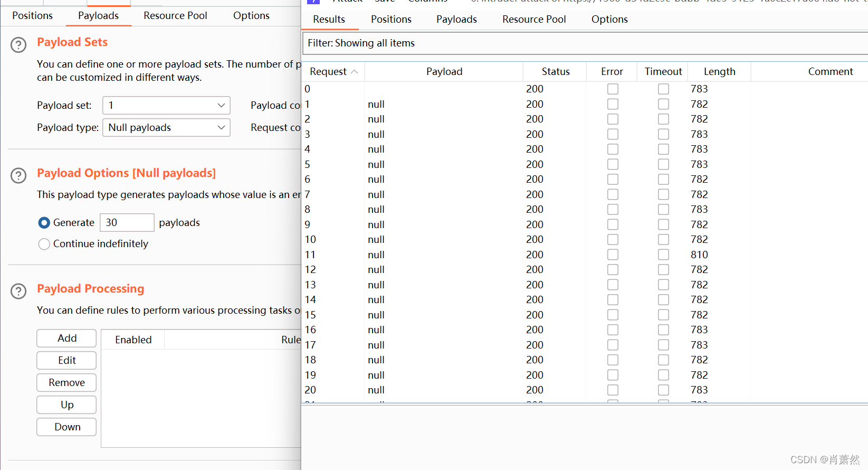
Task: Open the Payload type dropdown
Action: pyautogui.click(x=166, y=128)
